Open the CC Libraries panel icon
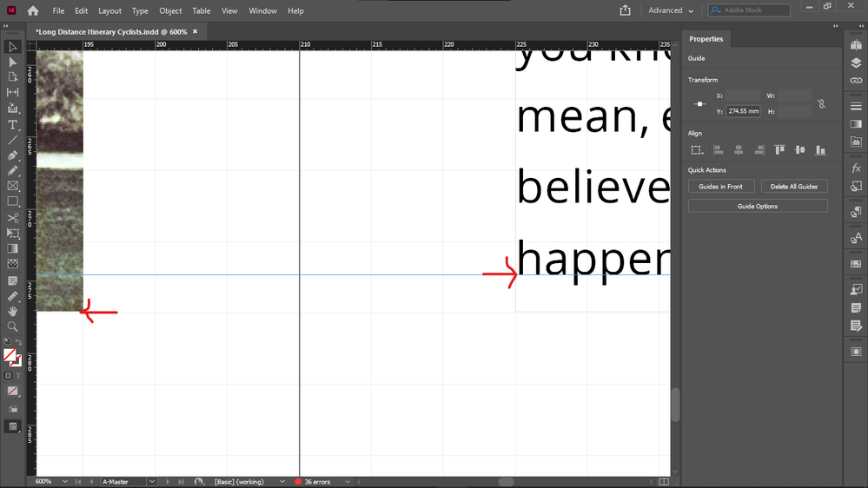 (x=856, y=142)
